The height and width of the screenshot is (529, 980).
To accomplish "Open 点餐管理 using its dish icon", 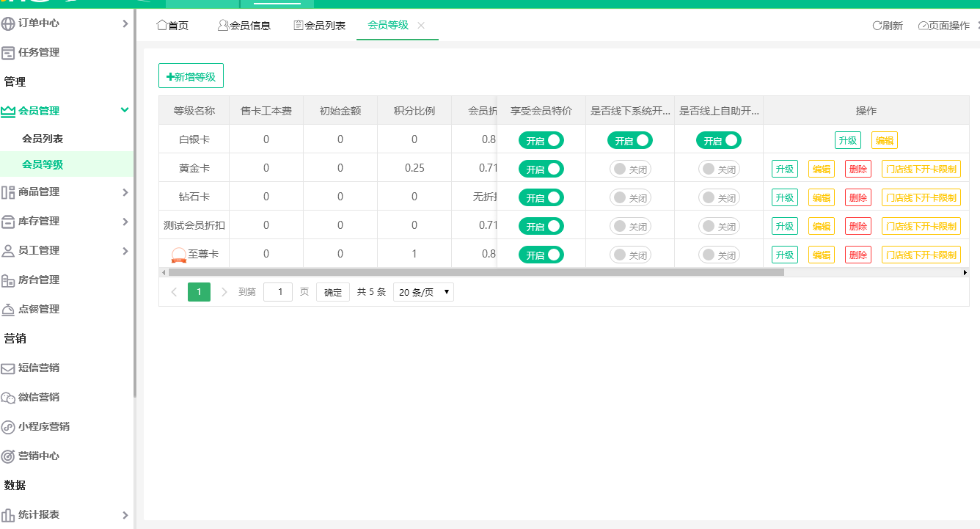I will point(8,310).
